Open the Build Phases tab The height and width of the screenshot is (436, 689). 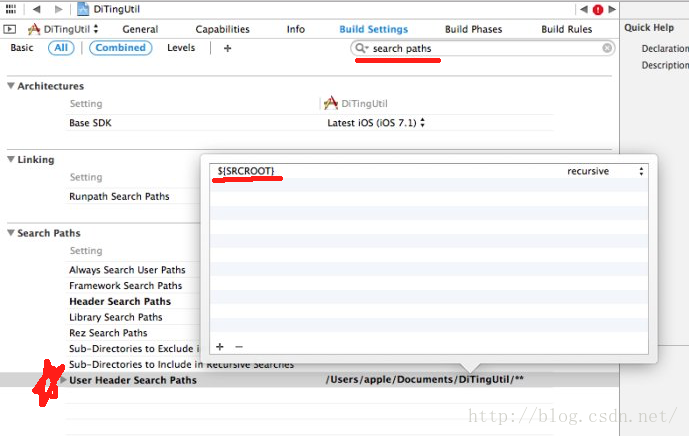[473, 29]
